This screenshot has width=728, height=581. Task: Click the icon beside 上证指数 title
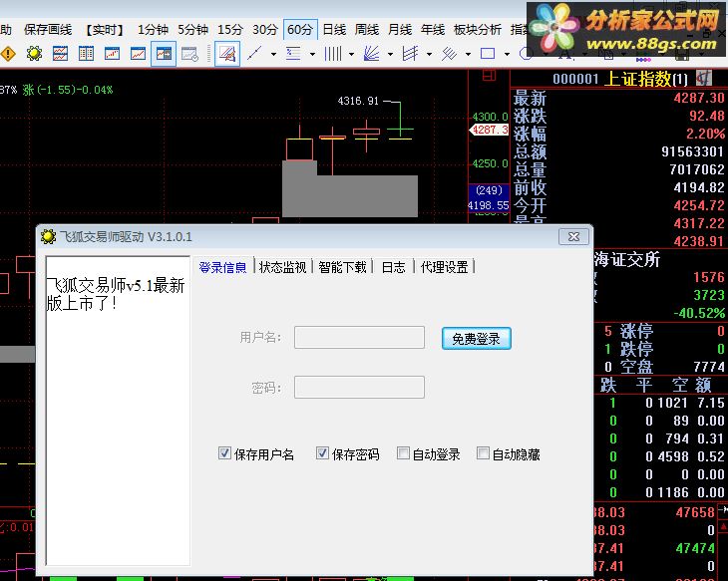(704, 78)
